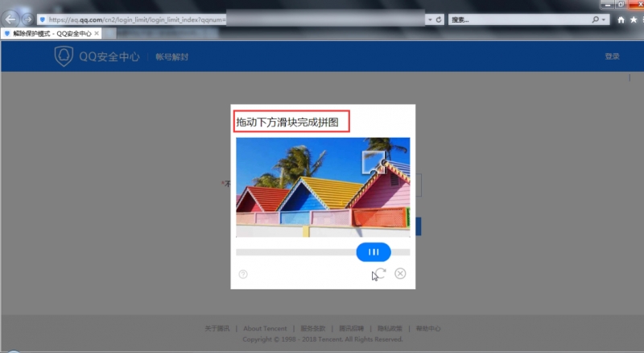Close the captcha dialog with X icon
The image size is (644, 353).
coord(400,273)
